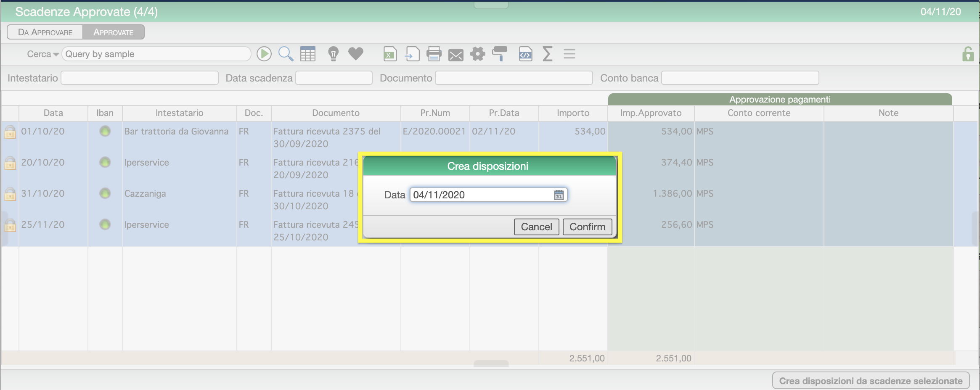Viewport: 980px width, 390px height.
Task: Click the Documento filter field
Action: 514,78
